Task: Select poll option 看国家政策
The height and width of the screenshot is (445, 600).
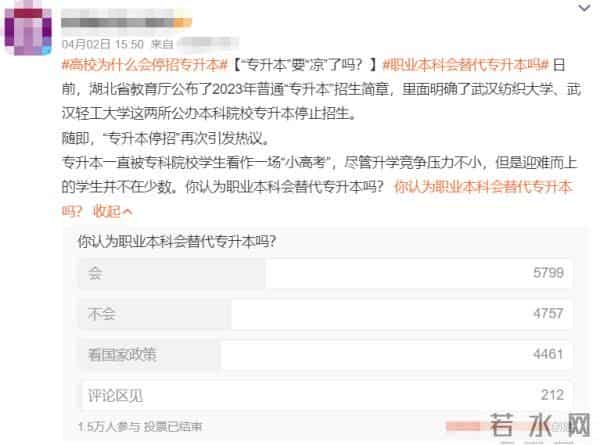Action: (326, 355)
